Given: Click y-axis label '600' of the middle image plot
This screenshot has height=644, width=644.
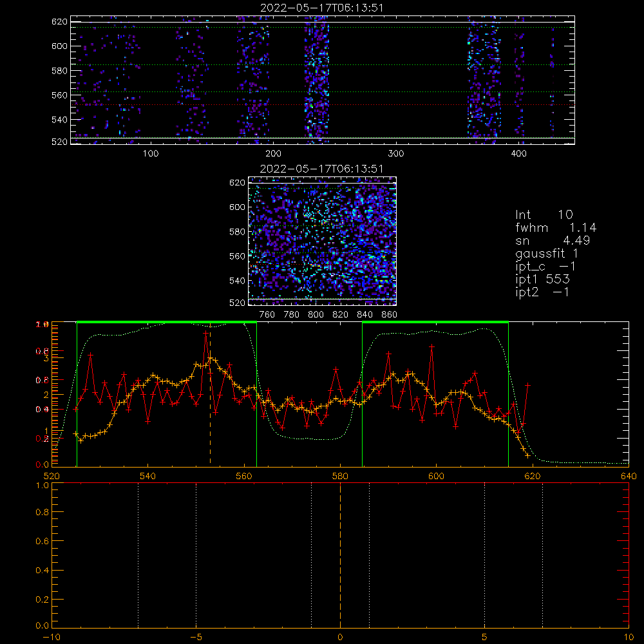Looking at the screenshot, I should [238, 207].
